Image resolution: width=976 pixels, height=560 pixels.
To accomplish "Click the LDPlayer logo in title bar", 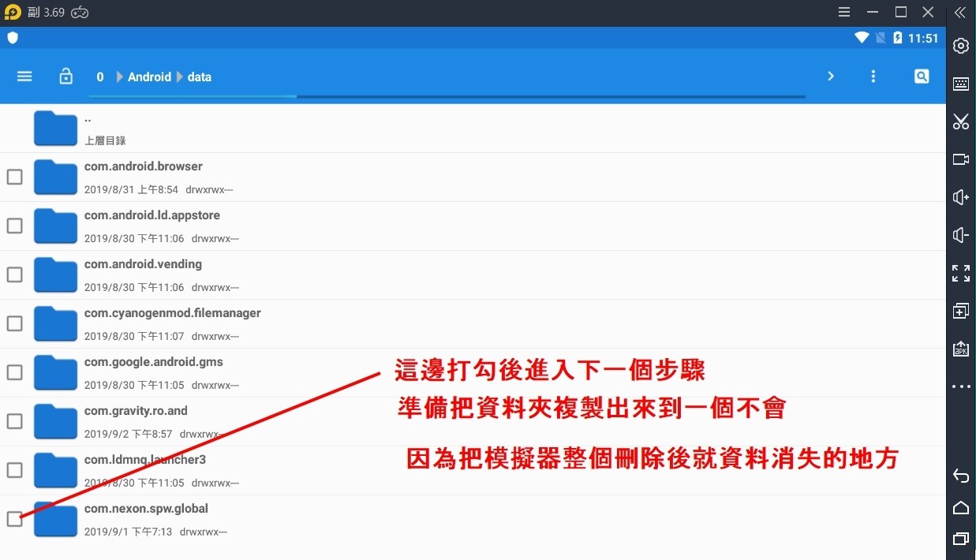I will (x=13, y=13).
